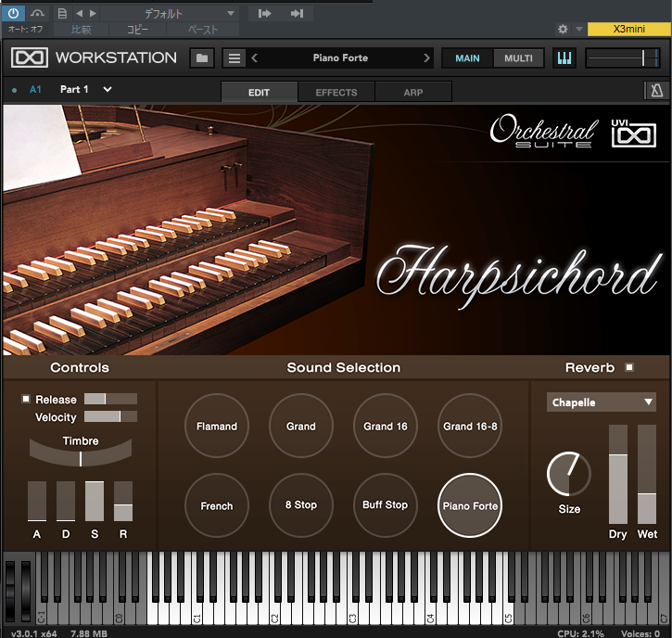Select the Buff Stop sound

point(386,505)
